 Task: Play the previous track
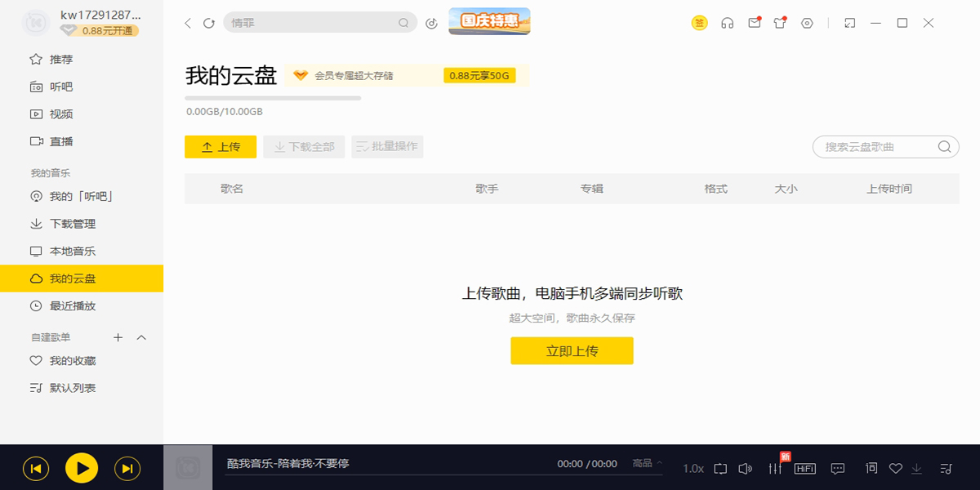[x=36, y=468]
